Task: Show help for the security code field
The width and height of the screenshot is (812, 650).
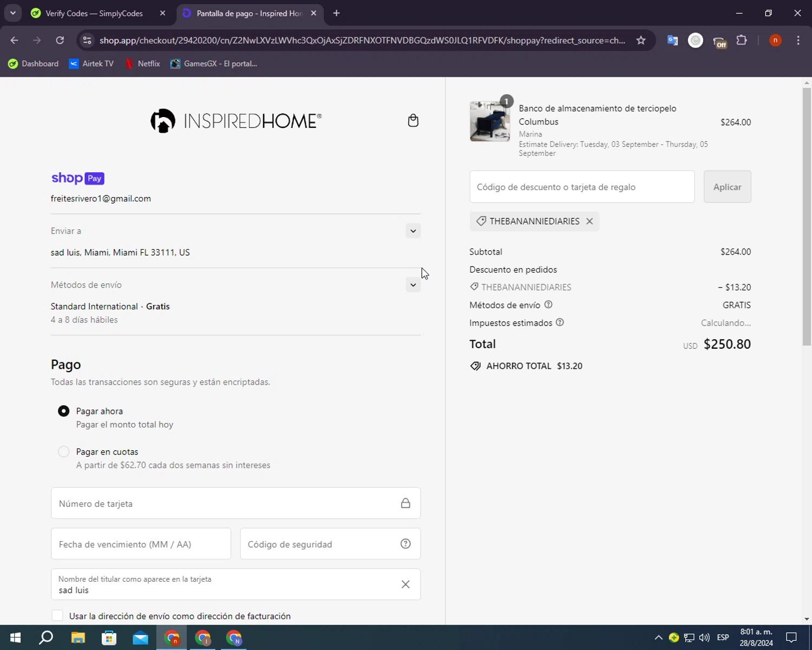Action: click(405, 544)
